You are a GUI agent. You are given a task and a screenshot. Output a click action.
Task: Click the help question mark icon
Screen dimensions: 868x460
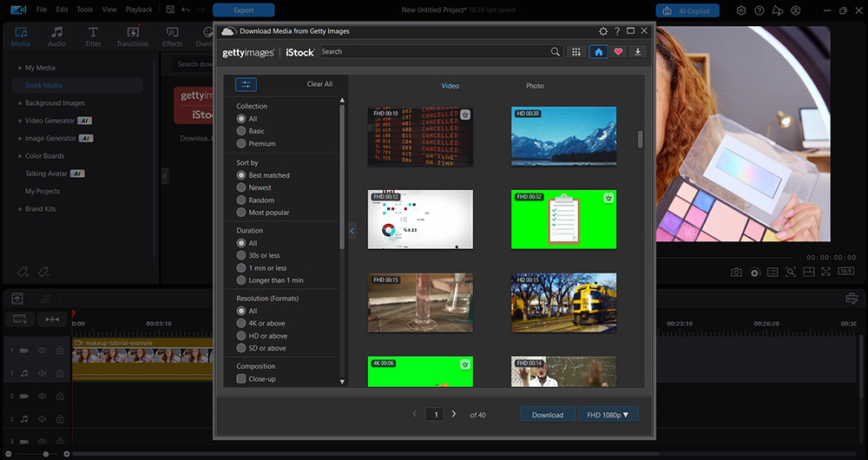click(617, 30)
